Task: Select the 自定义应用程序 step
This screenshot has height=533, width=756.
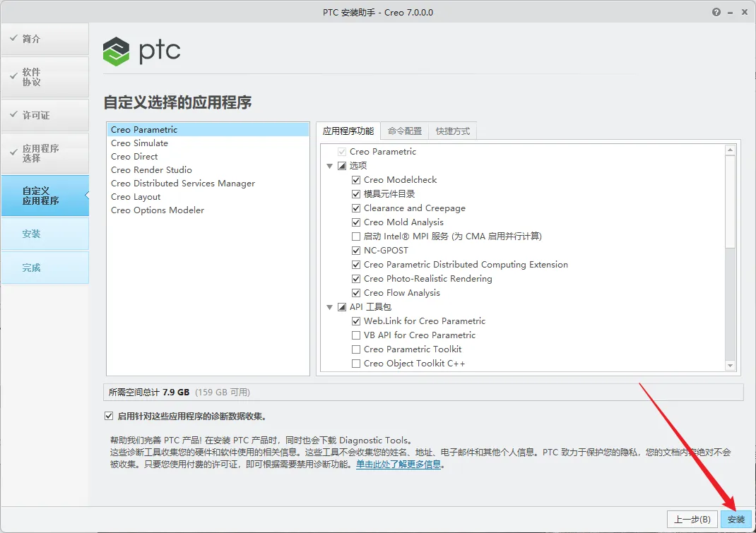Action: point(45,196)
